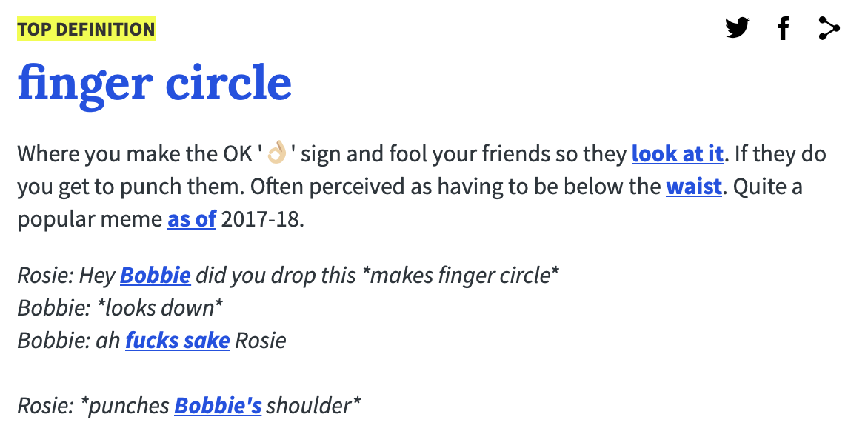Viewport: 868px width, 434px height.
Task: Open the "Bobbie's" possessive link
Action: tap(218, 405)
